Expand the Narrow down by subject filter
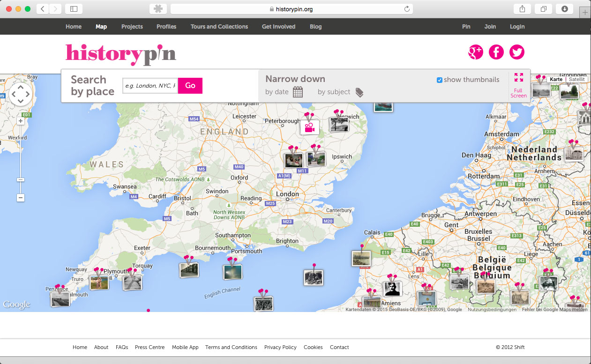This screenshot has width=591, height=364. coord(334,92)
